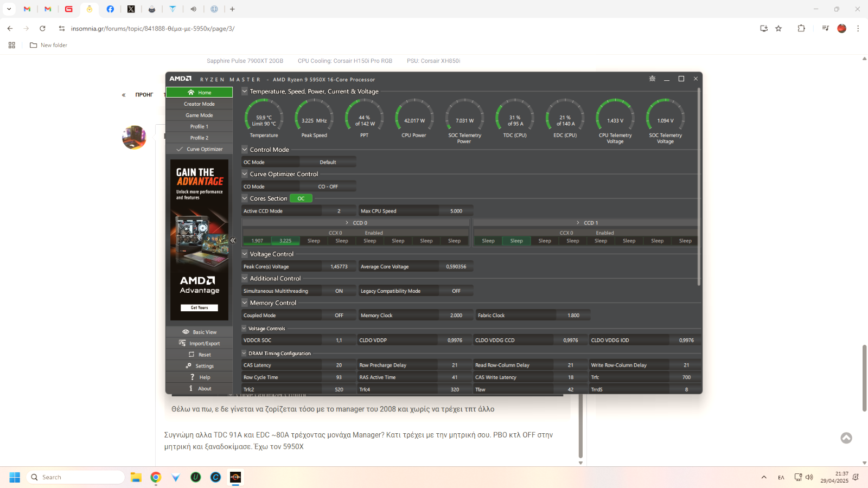Collapse the Memory Control section
This screenshot has height=488, width=868.
(x=245, y=303)
